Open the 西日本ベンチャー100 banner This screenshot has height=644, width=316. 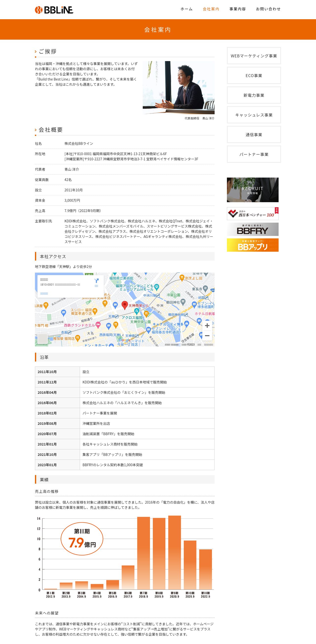click(253, 214)
